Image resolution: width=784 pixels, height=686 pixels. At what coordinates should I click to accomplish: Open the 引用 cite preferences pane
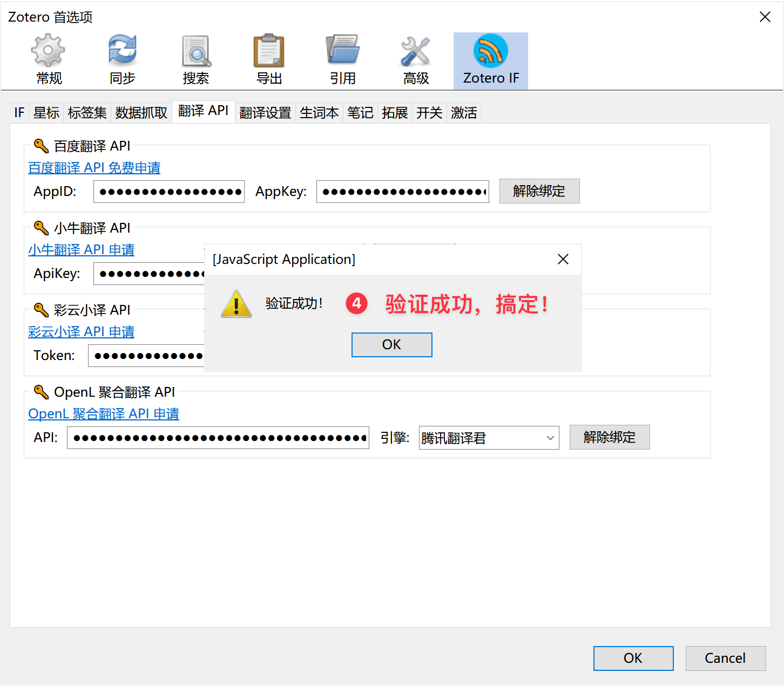pyautogui.click(x=342, y=60)
